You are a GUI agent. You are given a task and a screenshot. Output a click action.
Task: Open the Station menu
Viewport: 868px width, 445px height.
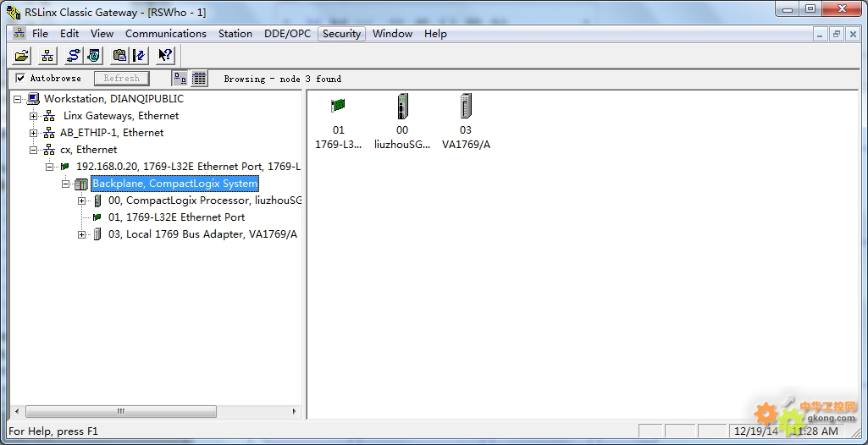click(x=235, y=34)
